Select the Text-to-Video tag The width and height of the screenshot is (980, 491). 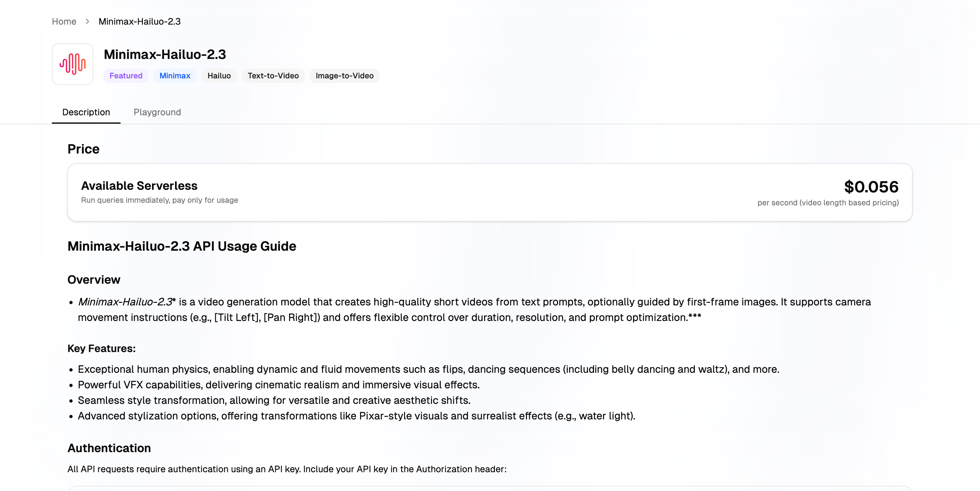[x=273, y=76]
